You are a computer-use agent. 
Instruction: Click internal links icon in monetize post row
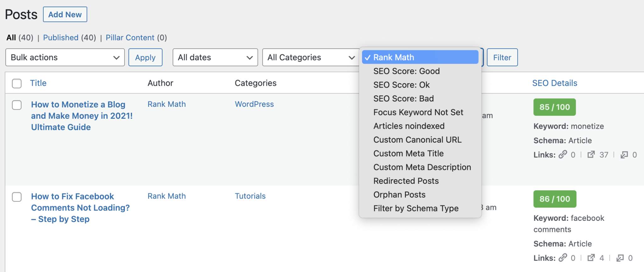tap(563, 155)
